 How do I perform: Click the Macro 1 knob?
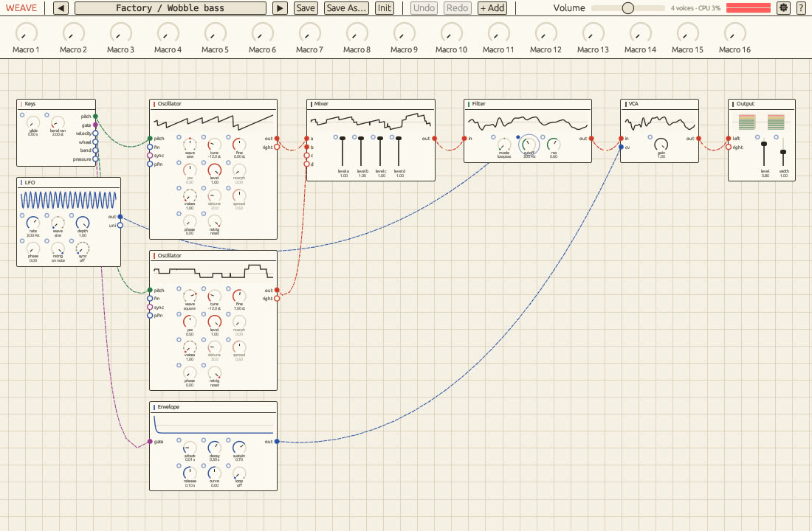(x=26, y=34)
